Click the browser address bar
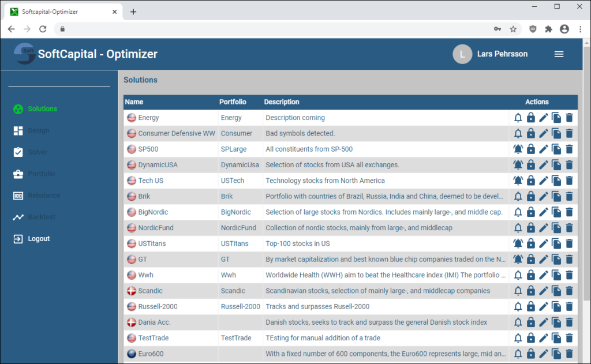The image size is (591, 364). (x=277, y=29)
